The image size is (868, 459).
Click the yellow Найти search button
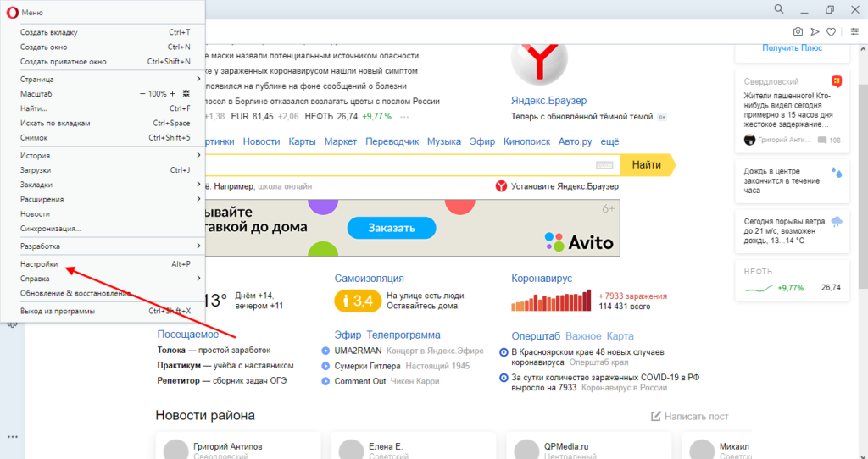click(x=648, y=165)
